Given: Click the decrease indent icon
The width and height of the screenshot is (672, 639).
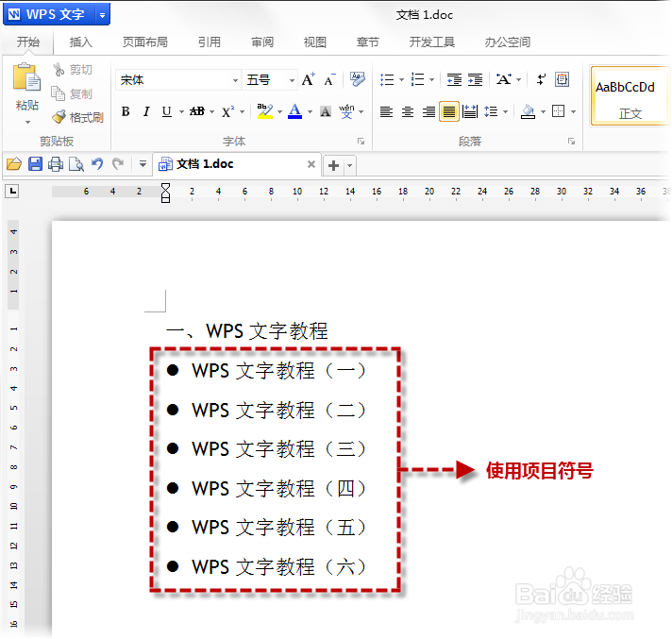Looking at the screenshot, I should point(454,79).
